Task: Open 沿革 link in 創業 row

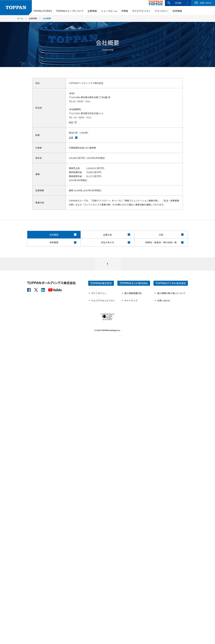Action: click(x=71, y=137)
